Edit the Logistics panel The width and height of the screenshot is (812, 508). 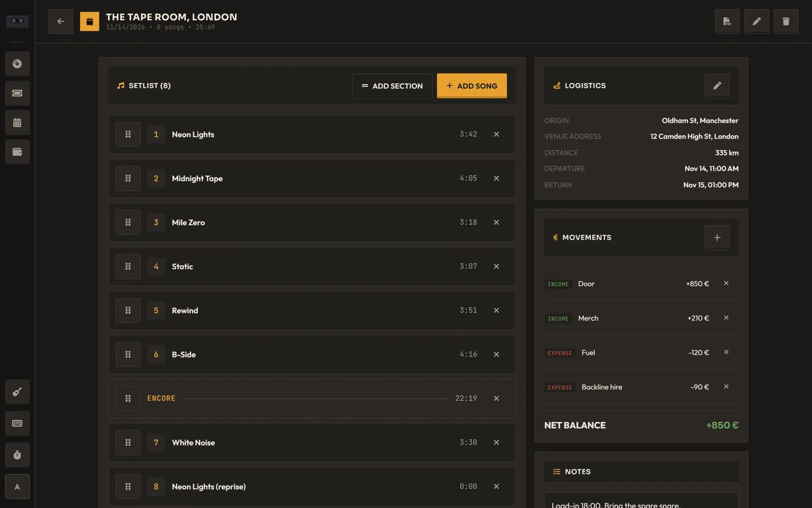717,86
